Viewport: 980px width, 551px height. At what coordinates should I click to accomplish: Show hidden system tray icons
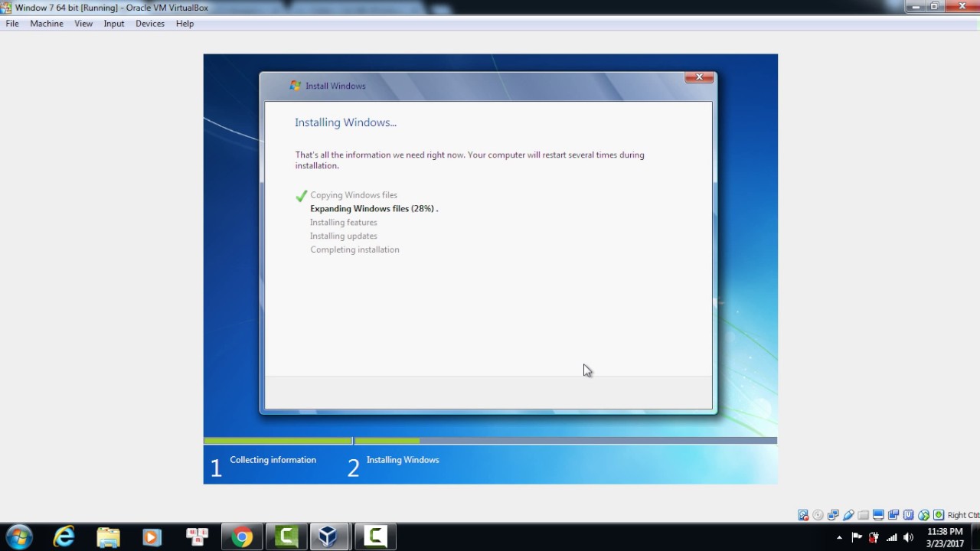click(x=839, y=537)
